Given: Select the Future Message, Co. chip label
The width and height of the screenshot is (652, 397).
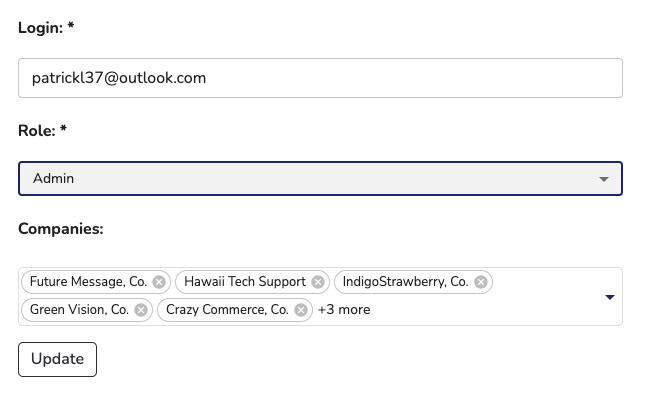Looking at the screenshot, I should pos(88,282).
